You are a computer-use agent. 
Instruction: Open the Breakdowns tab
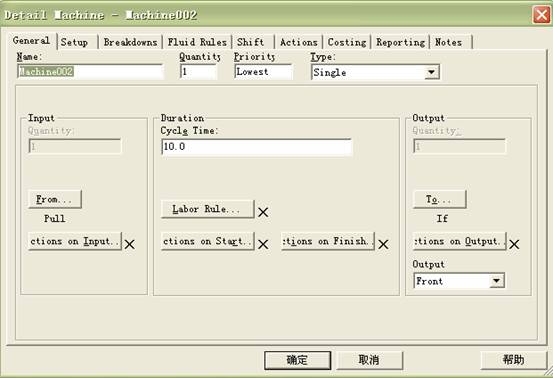point(130,42)
